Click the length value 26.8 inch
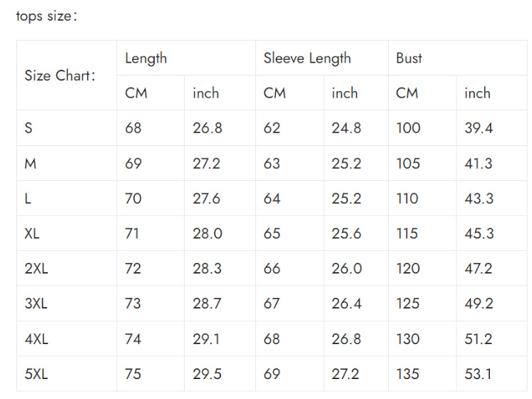Image resolution: width=532 pixels, height=399 pixels. coord(208,128)
